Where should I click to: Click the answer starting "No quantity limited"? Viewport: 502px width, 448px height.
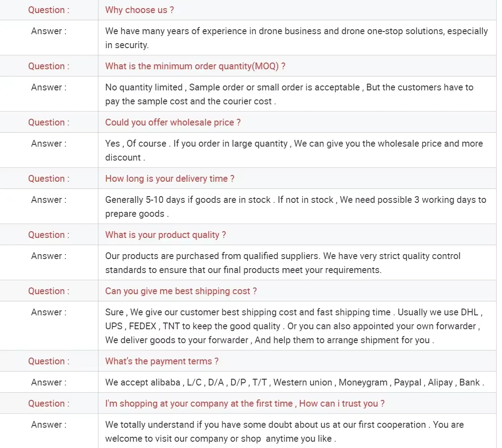coord(289,94)
